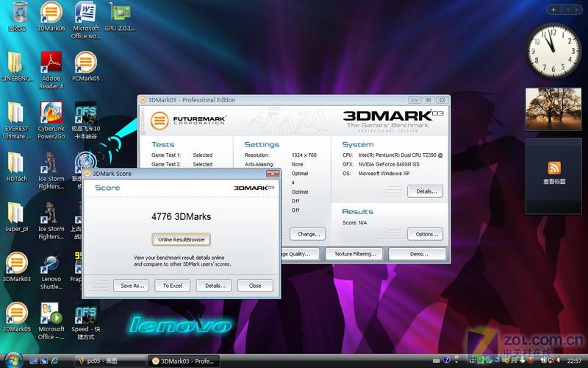588x368 pixels.
Task: Switch to pc05 Paint taskbar window
Action: [x=109, y=361]
